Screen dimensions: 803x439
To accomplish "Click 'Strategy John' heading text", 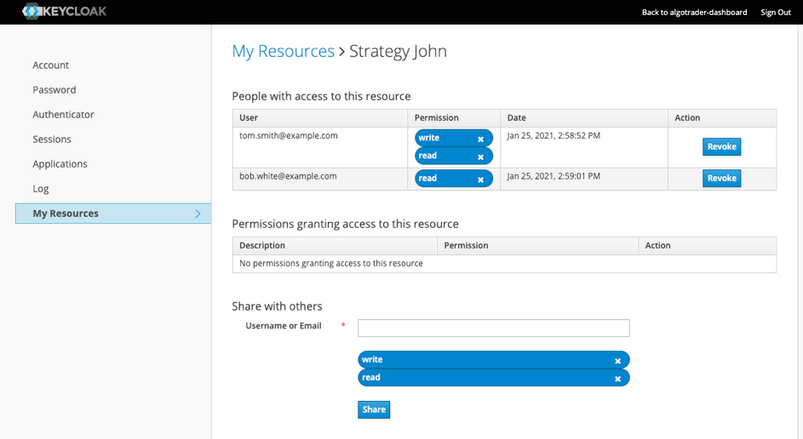I will pos(398,51).
